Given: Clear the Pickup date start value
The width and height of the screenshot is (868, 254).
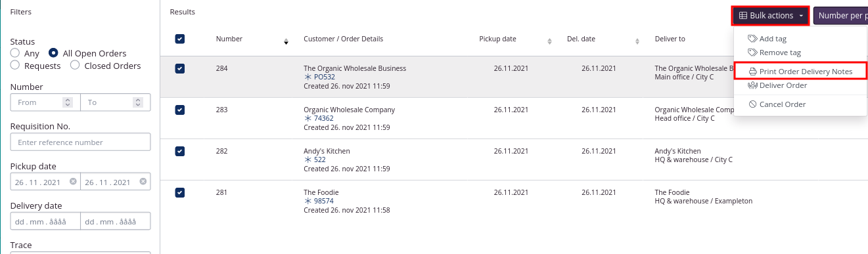Looking at the screenshot, I should click(73, 182).
